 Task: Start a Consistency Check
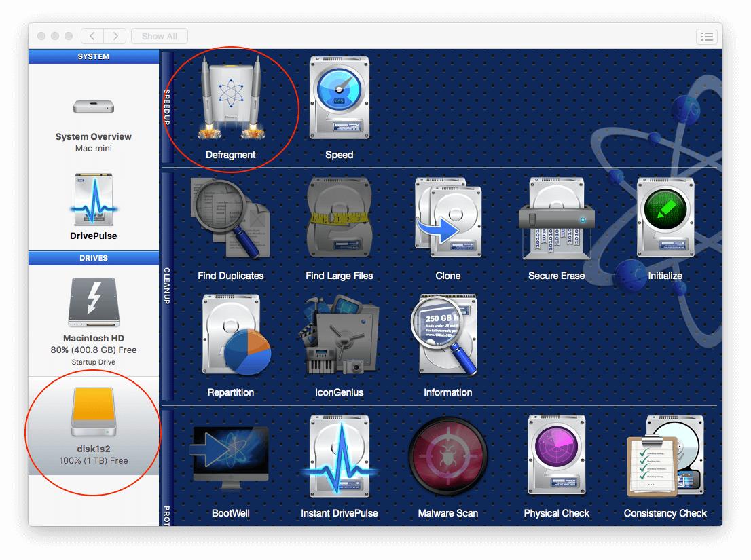click(665, 458)
